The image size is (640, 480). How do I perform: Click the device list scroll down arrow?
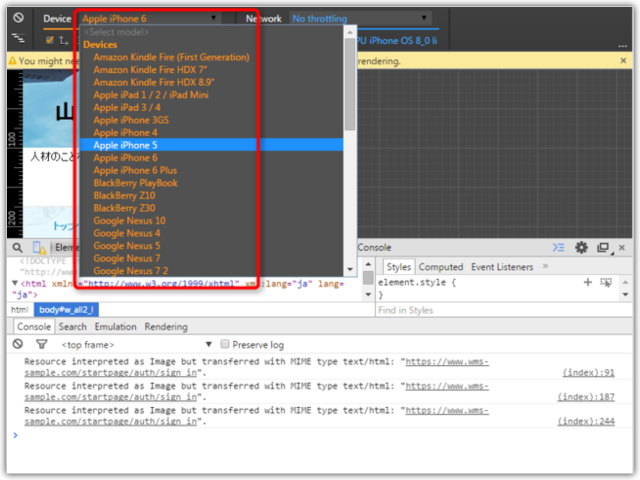350,269
